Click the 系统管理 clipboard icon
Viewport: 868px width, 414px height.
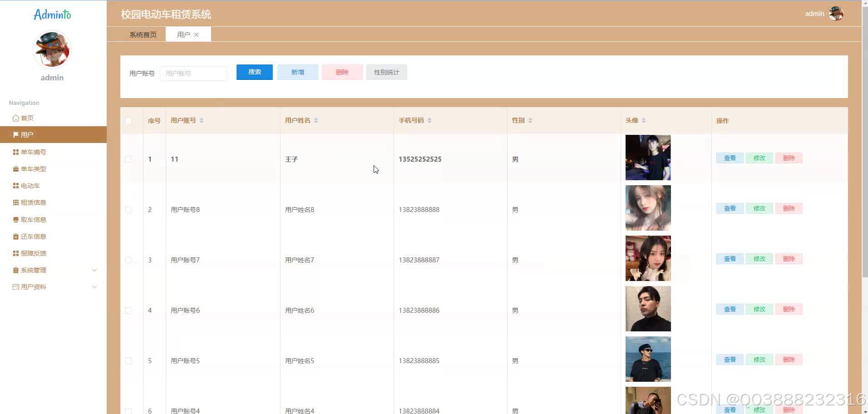16,270
